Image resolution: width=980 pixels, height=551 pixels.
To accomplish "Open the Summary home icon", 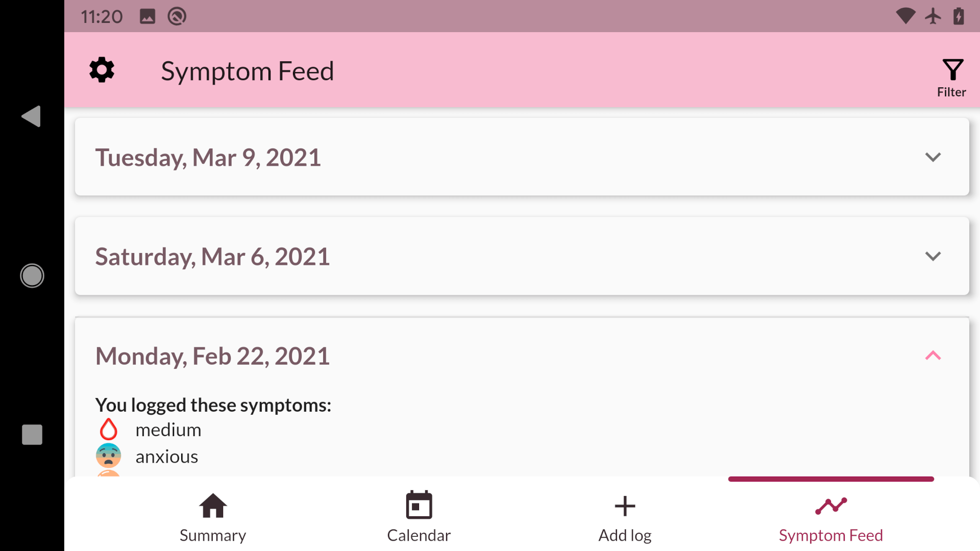I will pos(213,506).
